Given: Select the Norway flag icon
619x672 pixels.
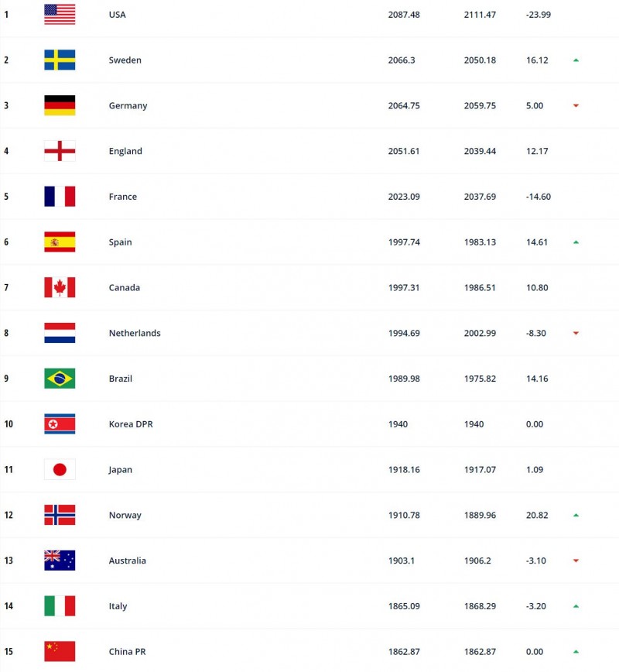Looking at the screenshot, I should point(60,516).
